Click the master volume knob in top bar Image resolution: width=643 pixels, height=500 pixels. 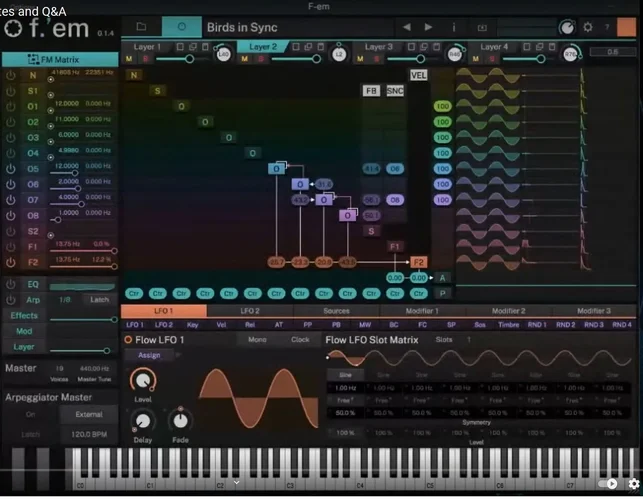point(567,27)
